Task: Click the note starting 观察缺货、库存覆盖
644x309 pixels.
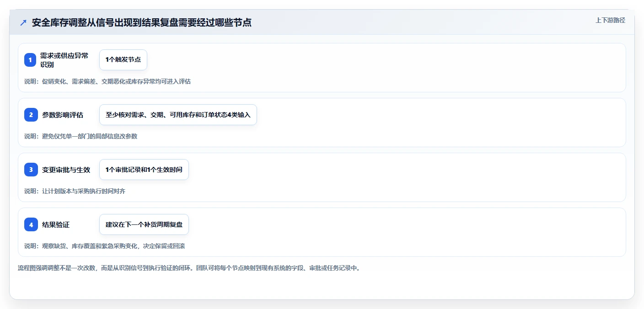Action: click(x=105, y=246)
